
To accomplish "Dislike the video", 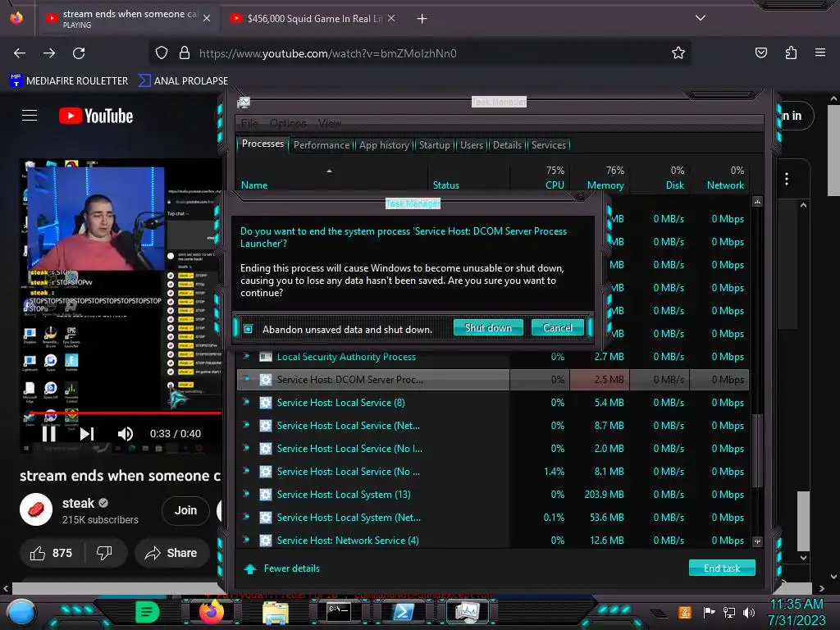I will (x=104, y=553).
